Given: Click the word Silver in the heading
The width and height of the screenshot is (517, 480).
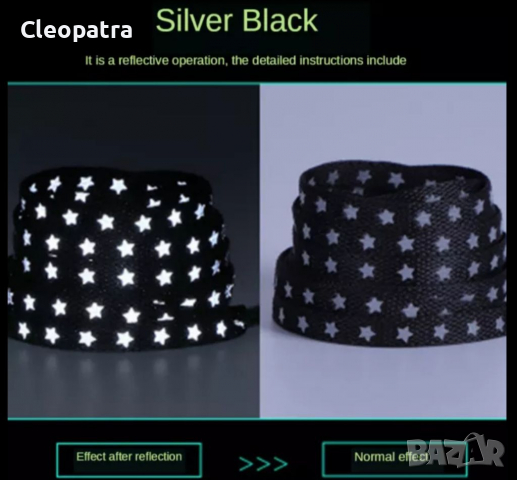Looking at the screenshot, I should (x=194, y=21).
